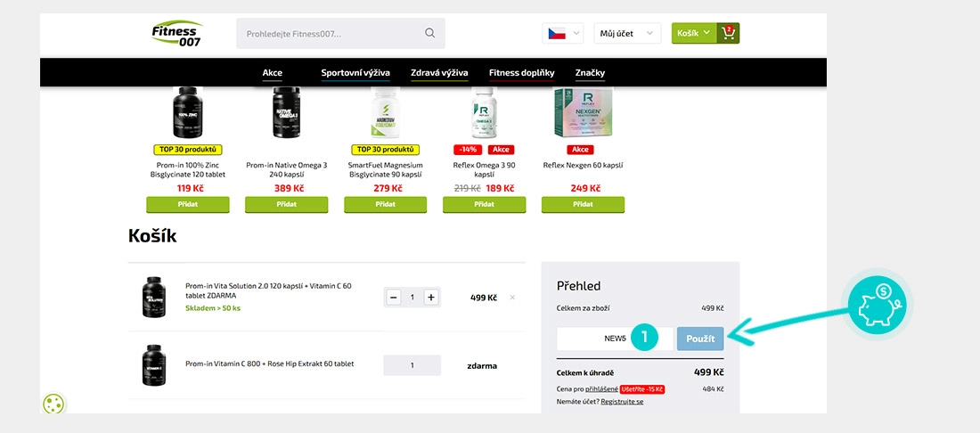Click Prom-in Native Omega 3 title

tap(286, 170)
